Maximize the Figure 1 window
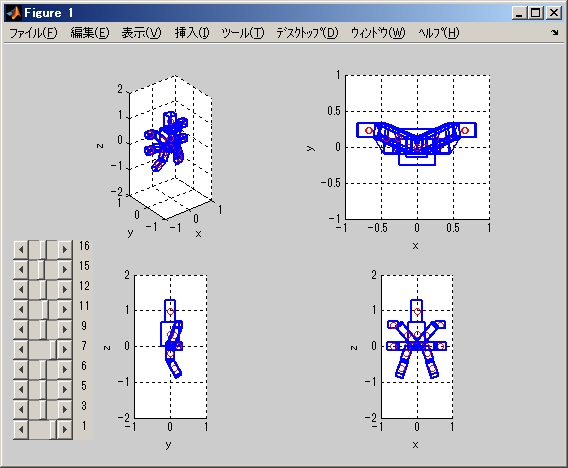This screenshot has width=568, height=468. pos(536,13)
